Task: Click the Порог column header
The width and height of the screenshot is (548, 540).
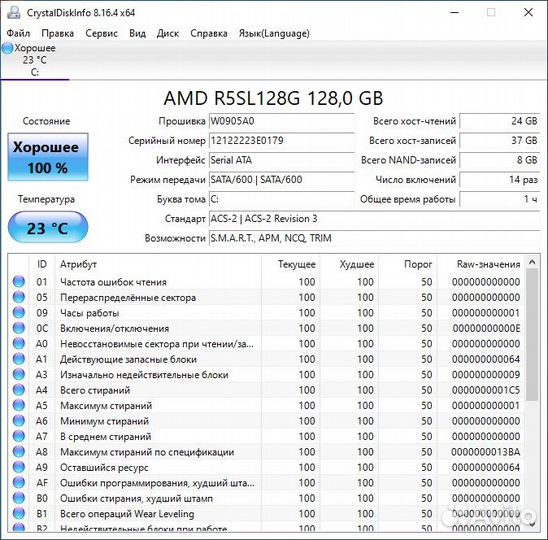Action: (408, 264)
